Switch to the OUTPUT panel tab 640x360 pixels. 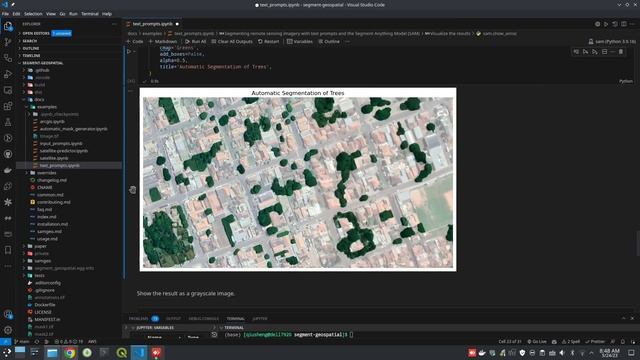click(173, 319)
